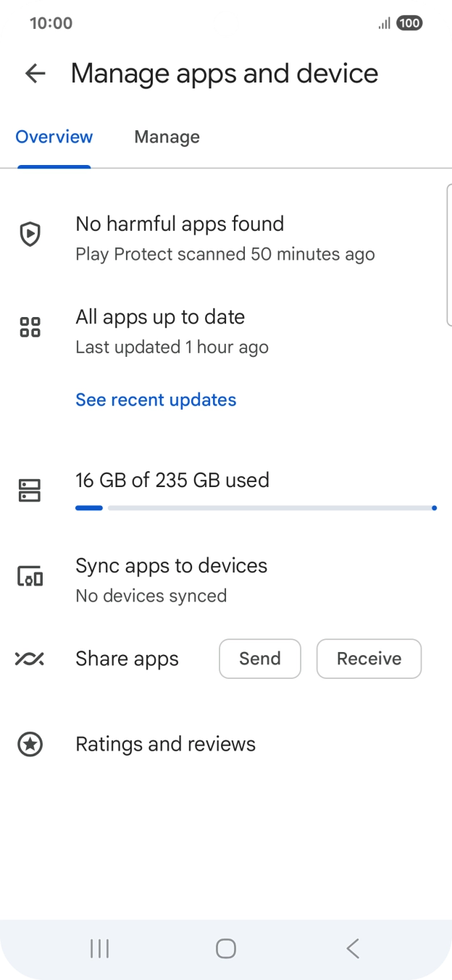Tap the sync devices icon
The height and width of the screenshot is (980, 452).
tap(30, 577)
